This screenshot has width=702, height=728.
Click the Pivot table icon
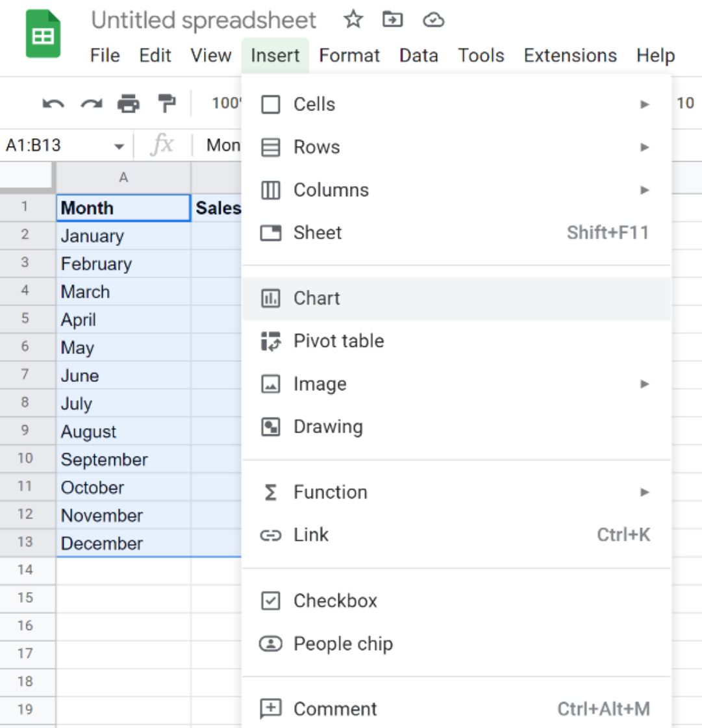pos(271,341)
